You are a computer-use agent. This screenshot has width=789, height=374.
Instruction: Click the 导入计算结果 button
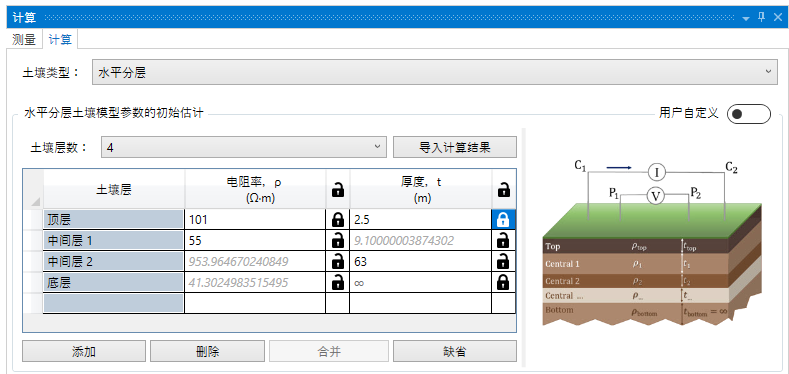(455, 147)
